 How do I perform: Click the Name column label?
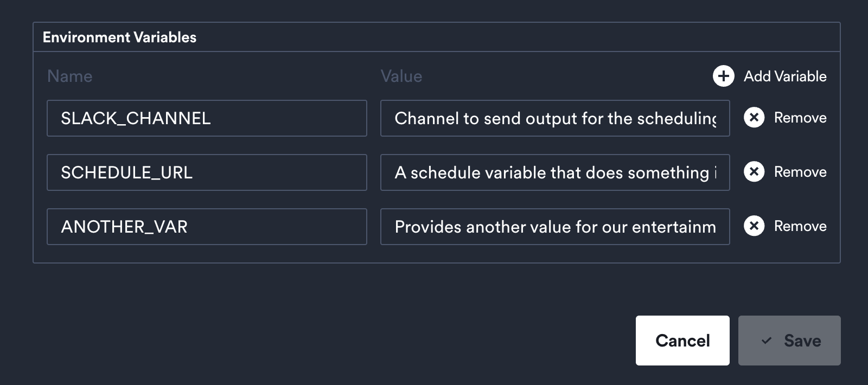click(70, 76)
